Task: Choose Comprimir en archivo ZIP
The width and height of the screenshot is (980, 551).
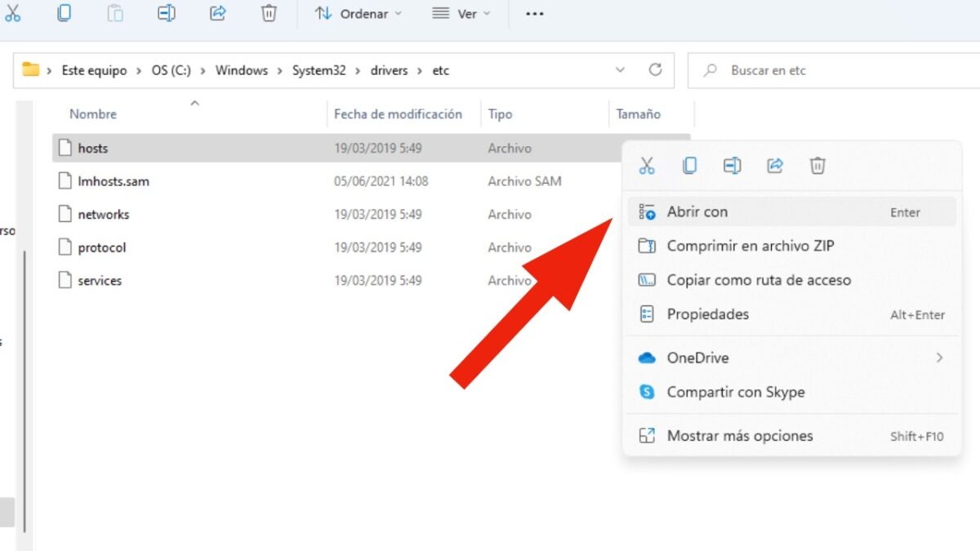Action: (750, 246)
